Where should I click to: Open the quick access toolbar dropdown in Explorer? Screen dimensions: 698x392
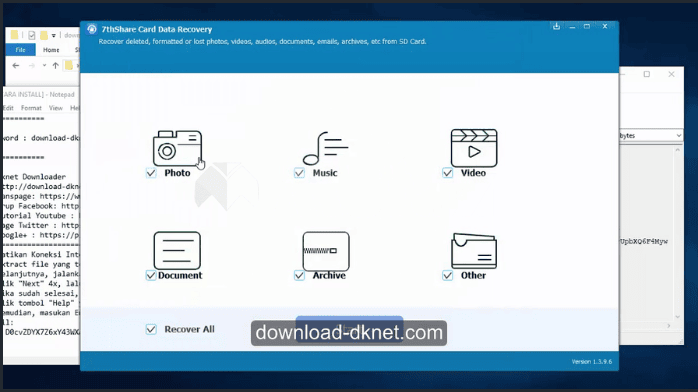[53, 35]
